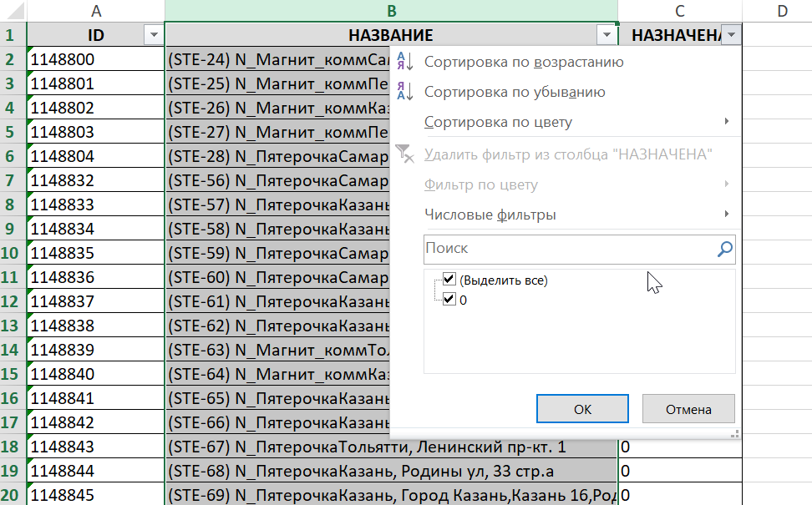The image size is (812, 505).
Task: Click the select-all corner triangle of sheet
Action: [x=14, y=11]
